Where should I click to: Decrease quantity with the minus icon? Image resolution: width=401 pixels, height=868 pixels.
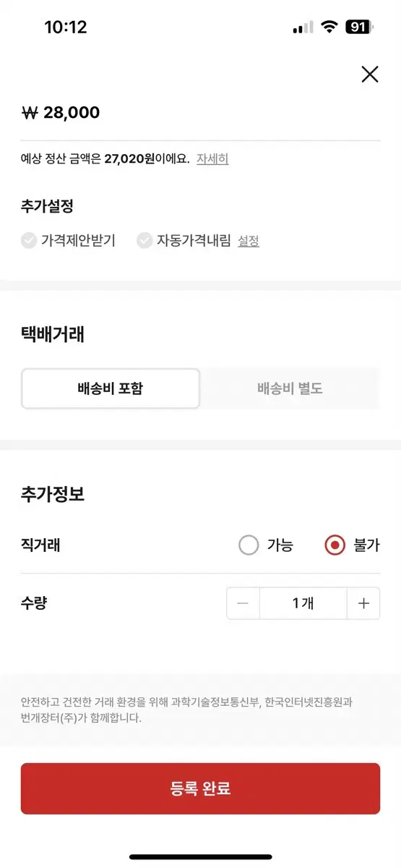coord(243,603)
